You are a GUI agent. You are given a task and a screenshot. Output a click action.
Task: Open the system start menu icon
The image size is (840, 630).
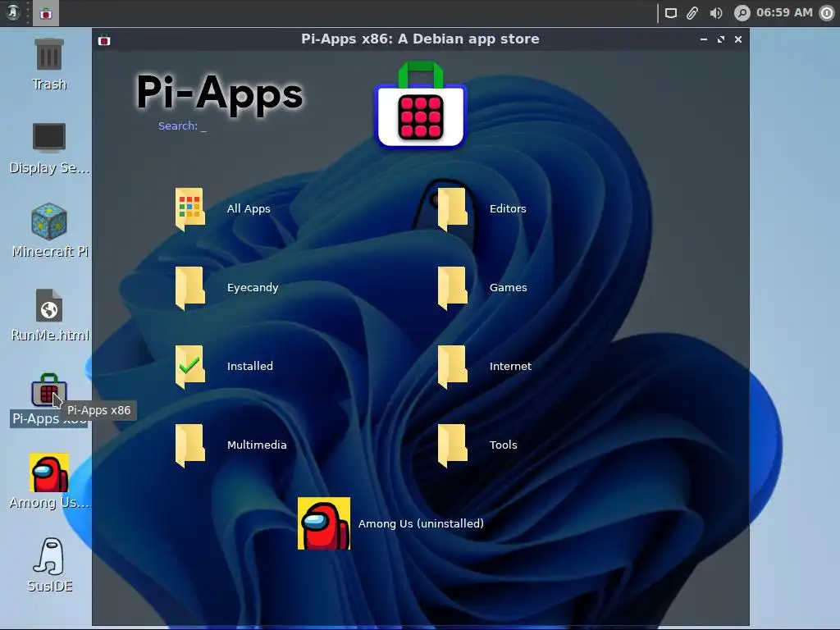pyautogui.click(x=13, y=13)
